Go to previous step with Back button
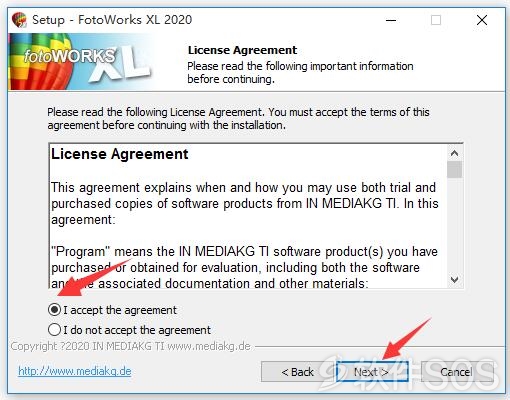This screenshot has height=400, width=510. point(297,372)
